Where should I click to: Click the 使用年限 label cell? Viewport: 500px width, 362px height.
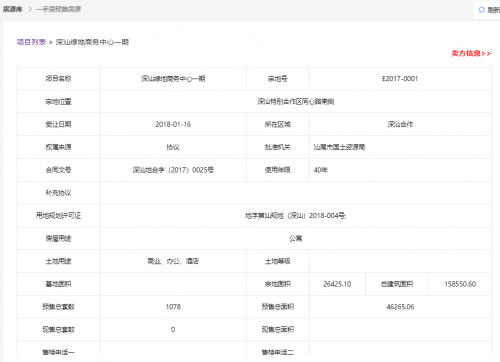pos(278,170)
